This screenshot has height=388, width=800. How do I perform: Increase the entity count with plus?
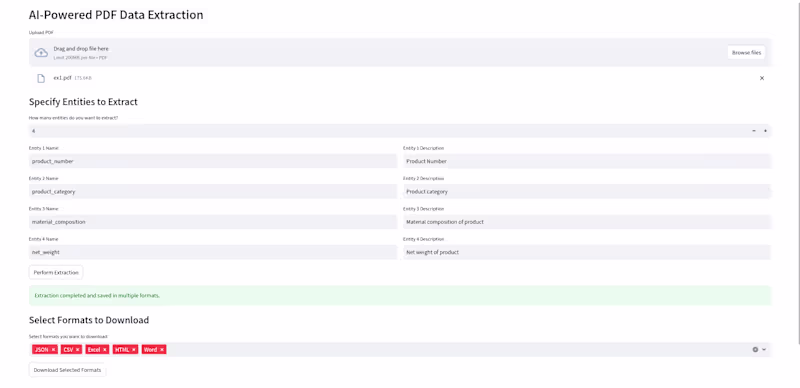click(x=765, y=131)
